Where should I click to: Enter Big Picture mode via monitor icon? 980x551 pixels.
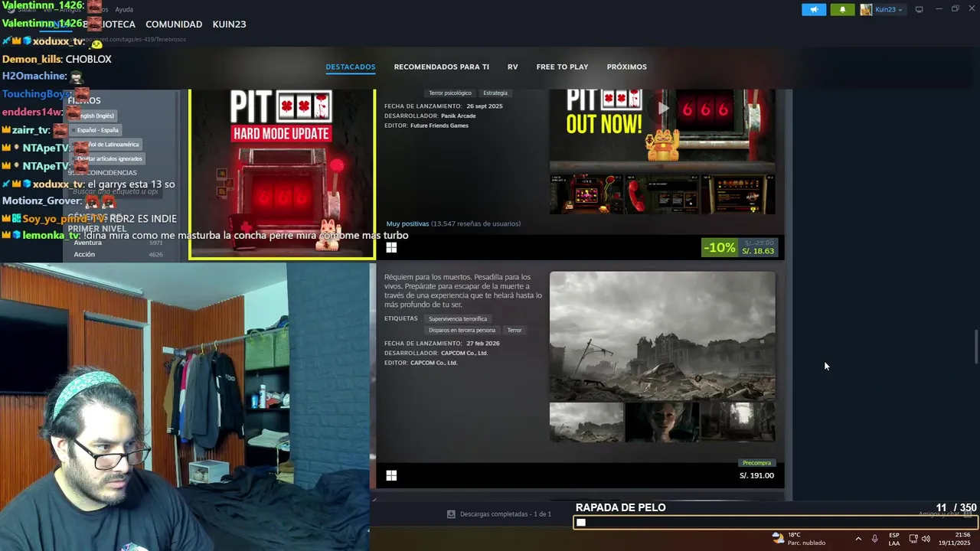(919, 9)
